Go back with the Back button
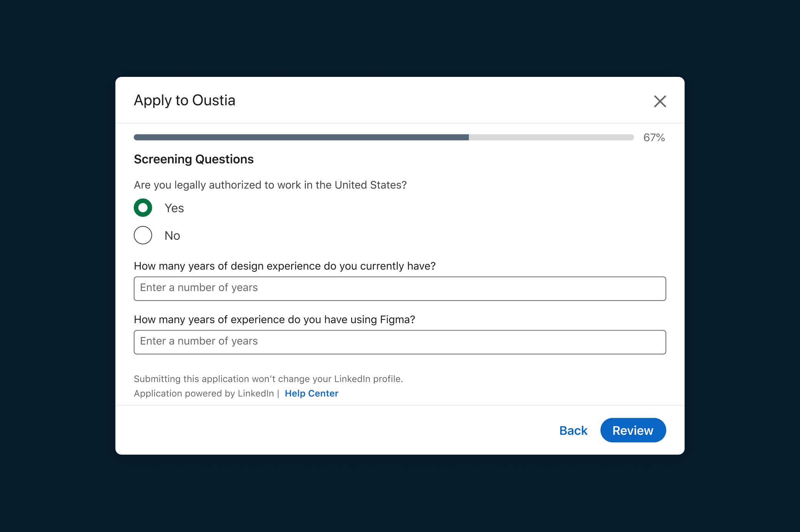Screen dimensions: 800x532 click(573, 431)
